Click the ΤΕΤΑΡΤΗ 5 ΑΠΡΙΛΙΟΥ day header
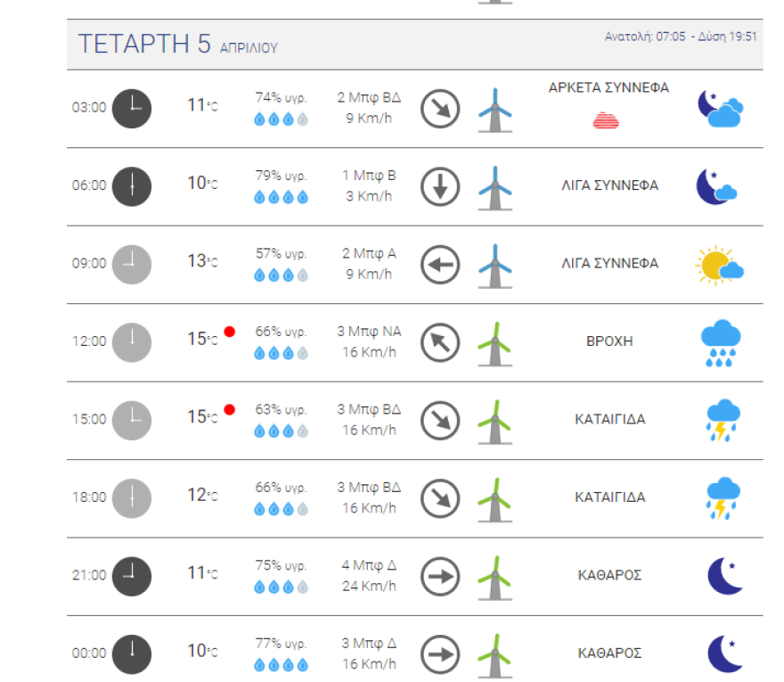 tap(177, 45)
